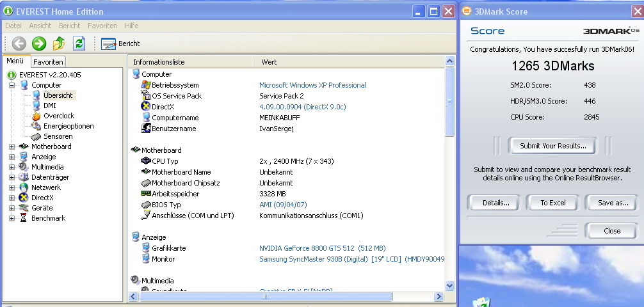Click the Informationsliste column header
This screenshot has width=644, height=307.
point(191,62)
